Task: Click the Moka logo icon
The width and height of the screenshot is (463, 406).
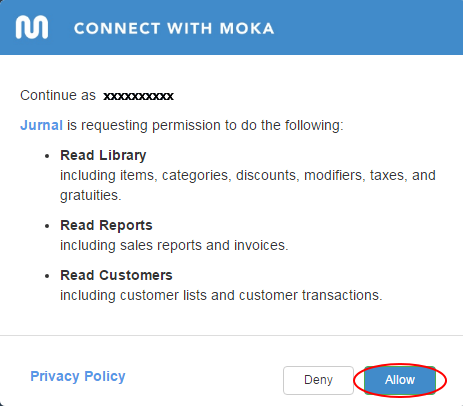Action: 32,27
